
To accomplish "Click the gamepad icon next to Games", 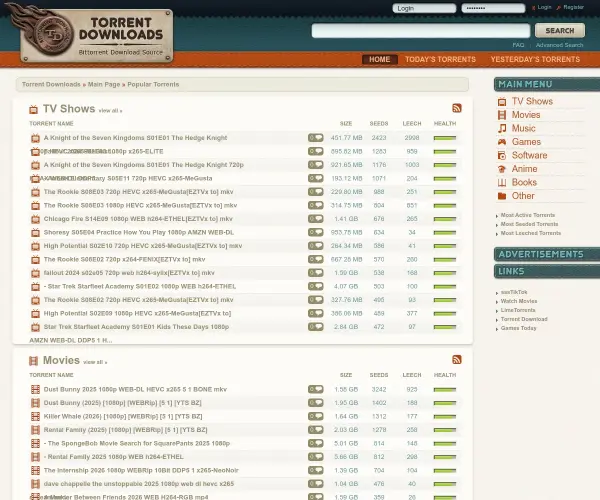I will coord(502,142).
